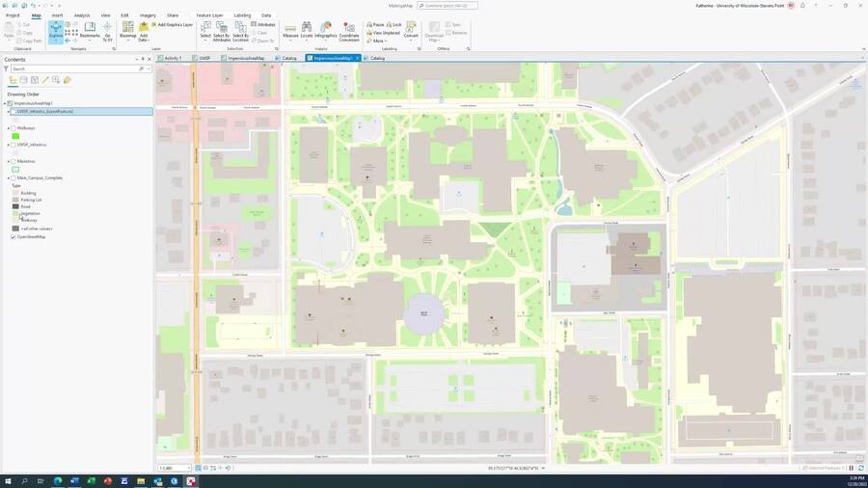Click the Infographics tool
The image size is (868, 488).
[326, 31]
